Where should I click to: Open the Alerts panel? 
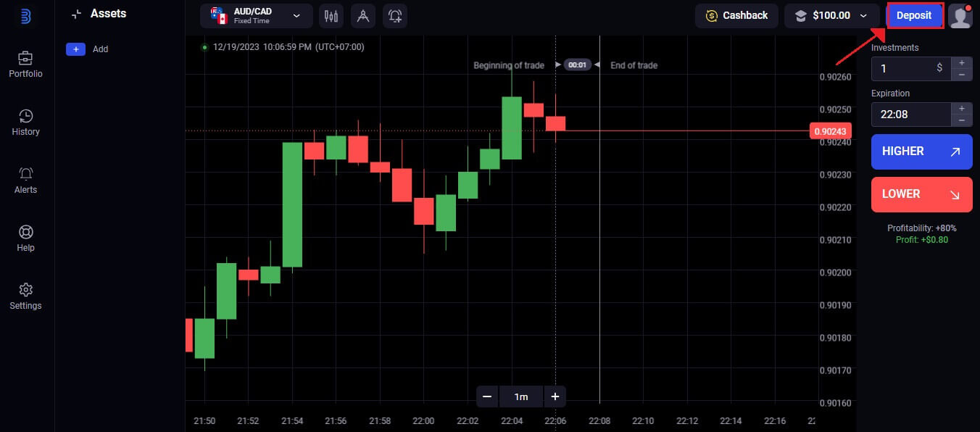click(25, 180)
